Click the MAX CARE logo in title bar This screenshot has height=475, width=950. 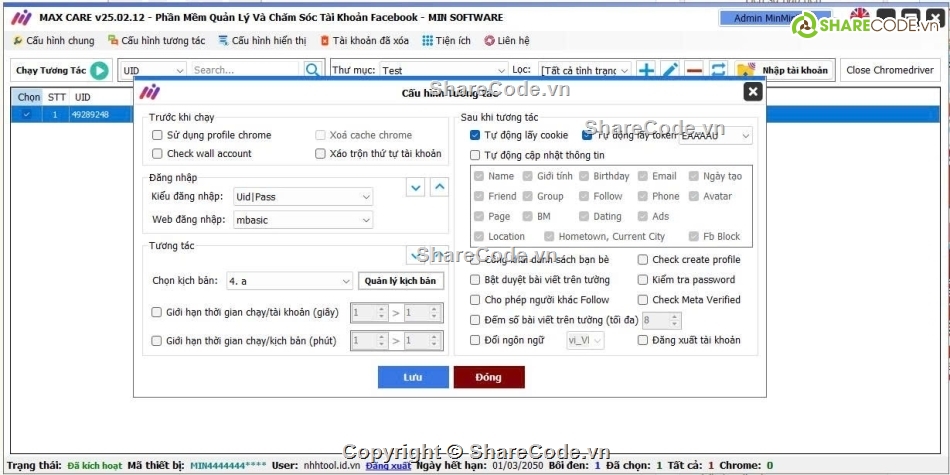click(22, 18)
